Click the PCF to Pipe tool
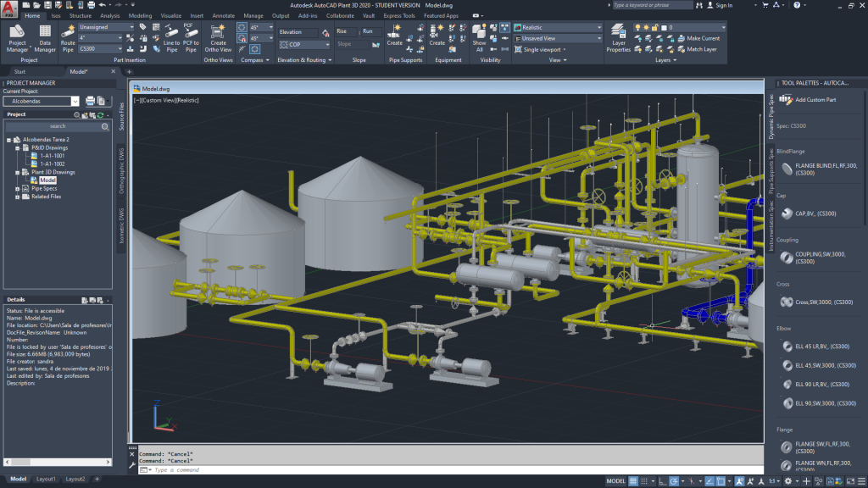Image resolution: width=868 pixels, height=488 pixels. (191, 38)
